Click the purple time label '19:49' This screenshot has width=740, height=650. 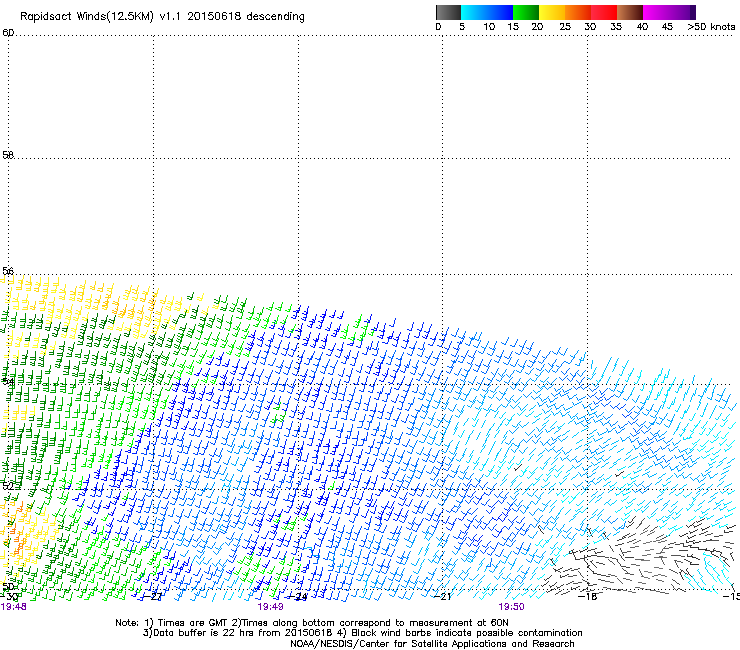[x=270, y=607]
